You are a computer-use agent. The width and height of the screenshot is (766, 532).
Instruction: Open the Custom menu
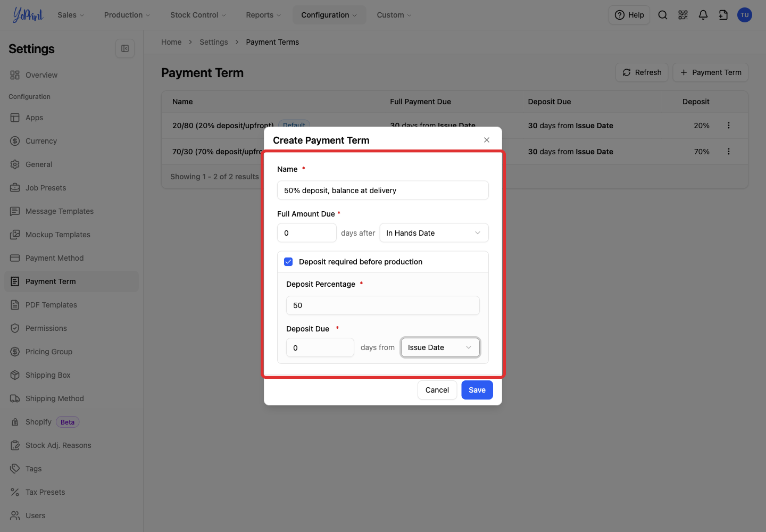[x=394, y=15]
